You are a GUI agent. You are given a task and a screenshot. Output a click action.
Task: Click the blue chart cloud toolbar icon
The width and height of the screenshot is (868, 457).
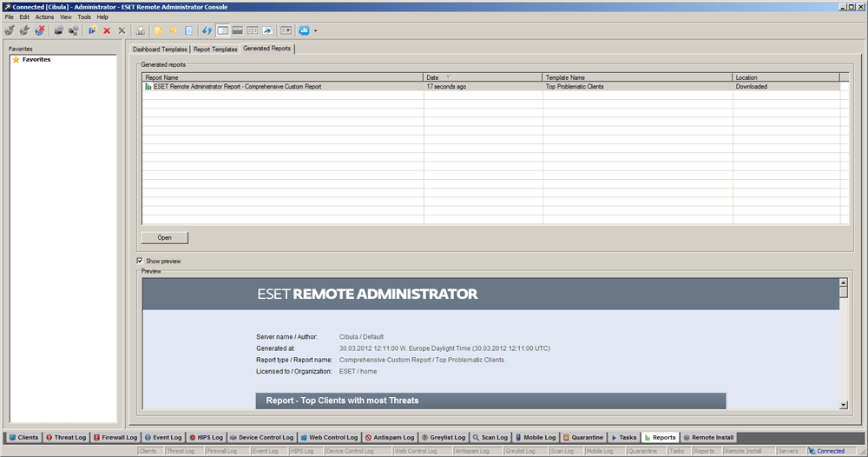coord(304,30)
